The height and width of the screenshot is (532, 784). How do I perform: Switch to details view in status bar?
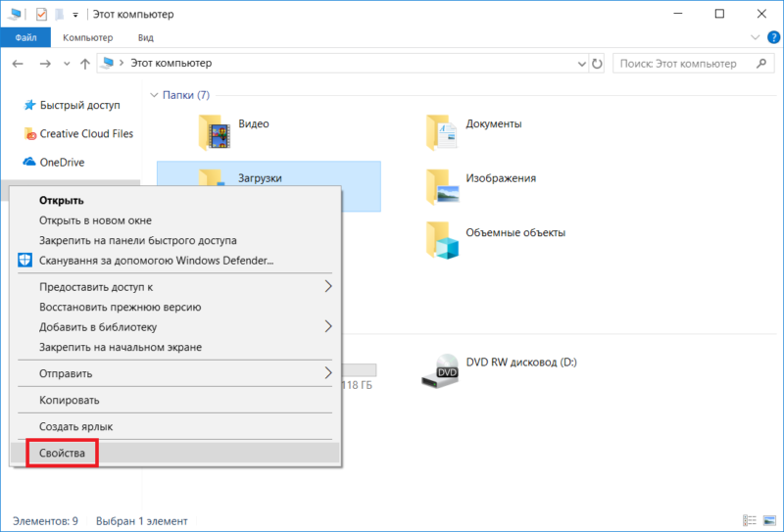click(x=750, y=521)
